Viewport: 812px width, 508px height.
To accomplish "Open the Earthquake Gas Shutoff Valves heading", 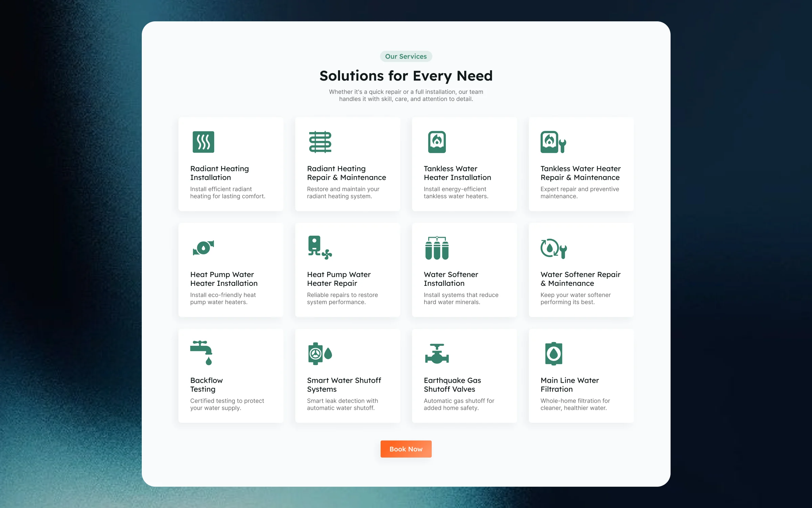I will point(452,385).
